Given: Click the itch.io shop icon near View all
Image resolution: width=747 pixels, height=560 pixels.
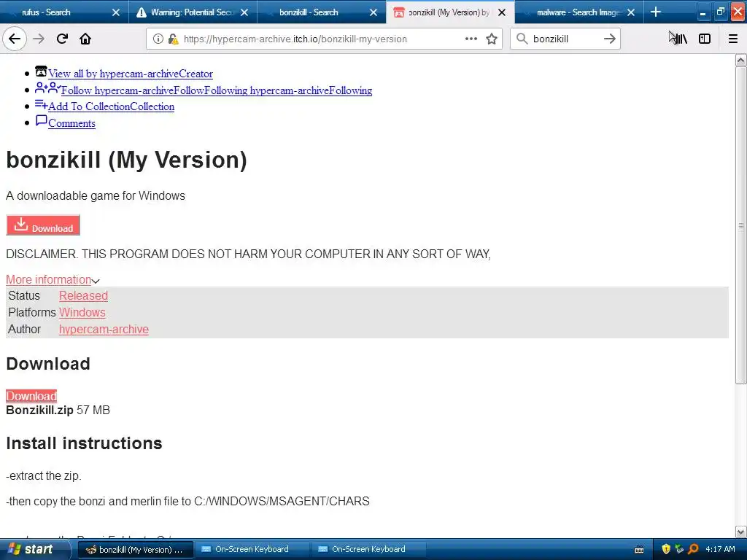Looking at the screenshot, I should coord(41,71).
